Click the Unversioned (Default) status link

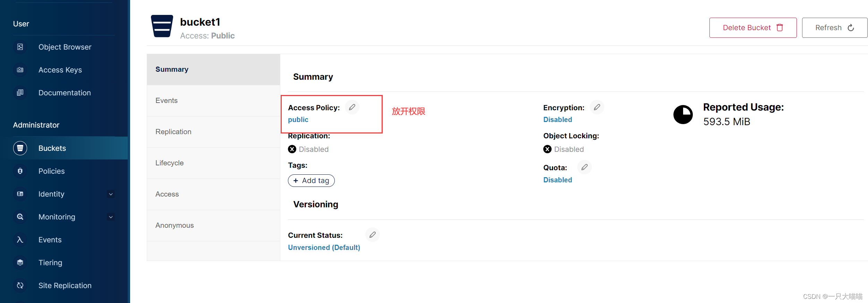point(324,248)
